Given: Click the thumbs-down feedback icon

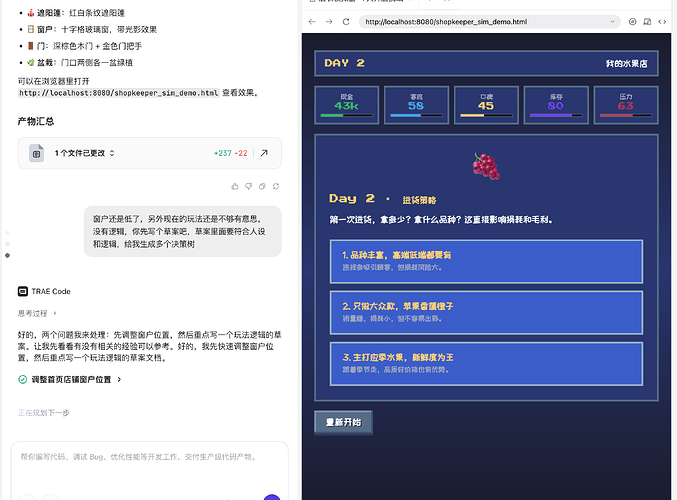Looking at the screenshot, I should pos(249,186).
